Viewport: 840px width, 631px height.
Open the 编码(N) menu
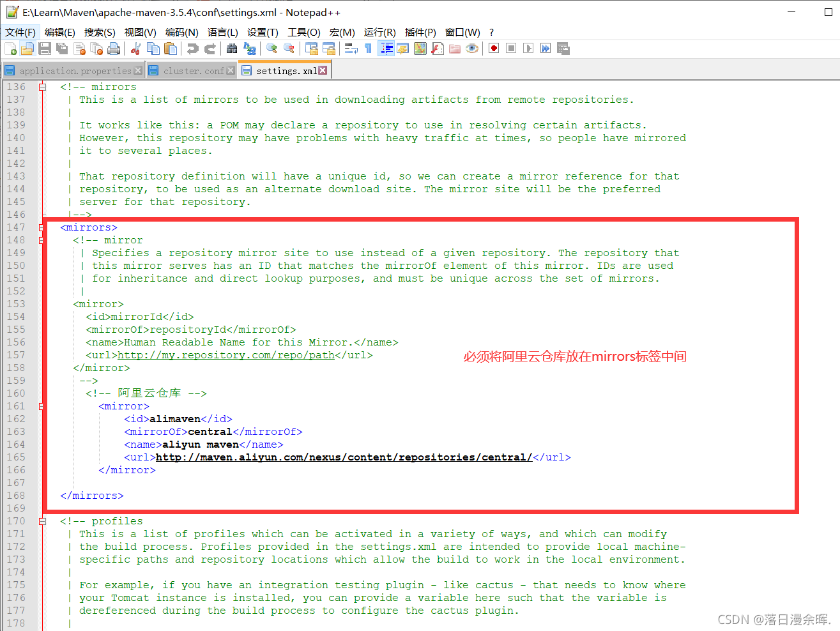(182, 32)
